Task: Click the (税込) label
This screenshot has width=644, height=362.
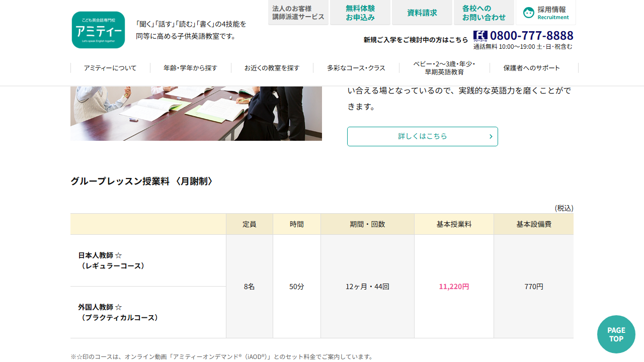Action: click(x=564, y=208)
